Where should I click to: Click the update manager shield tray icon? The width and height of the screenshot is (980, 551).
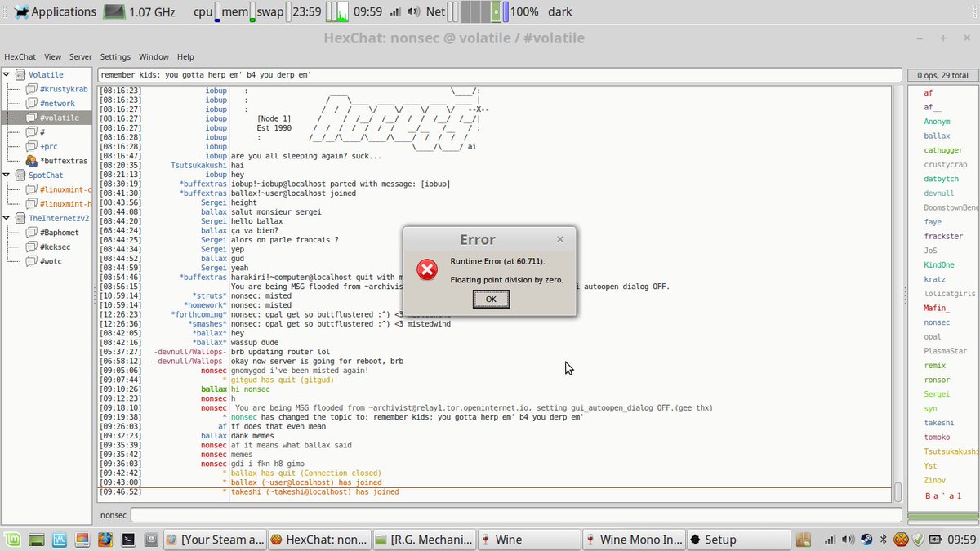[x=918, y=540]
